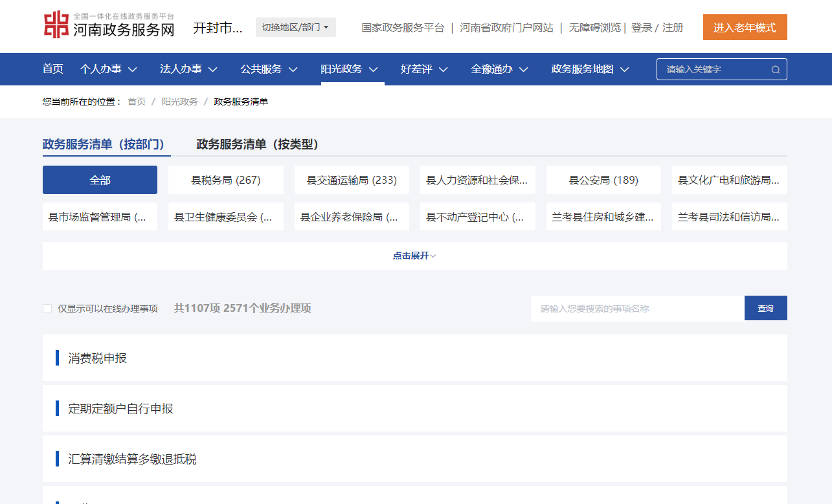Open the 国家政务服务平台 link
This screenshot has height=504, width=832.
[x=403, y=27]
